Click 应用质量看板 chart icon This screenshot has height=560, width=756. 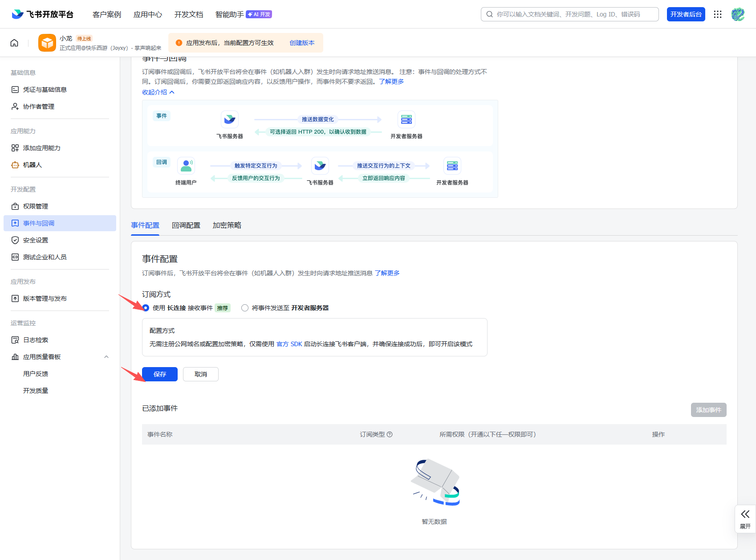[x=15, y=357]
